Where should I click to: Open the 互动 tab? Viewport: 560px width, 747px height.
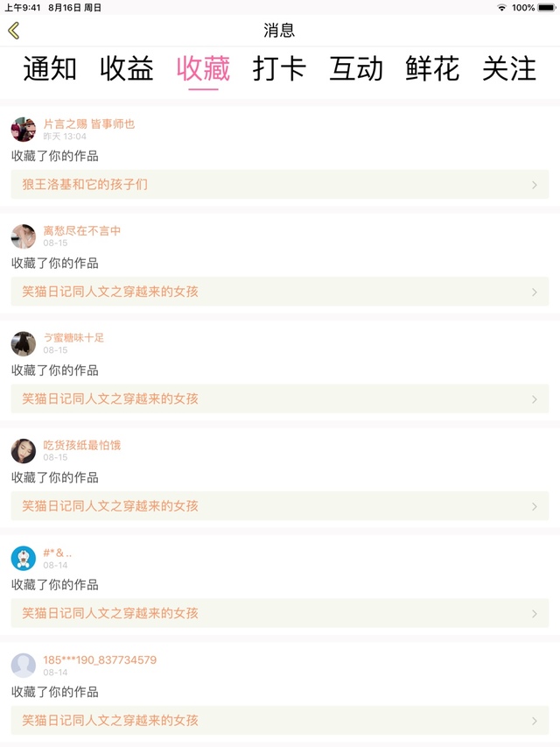(356, 69)
